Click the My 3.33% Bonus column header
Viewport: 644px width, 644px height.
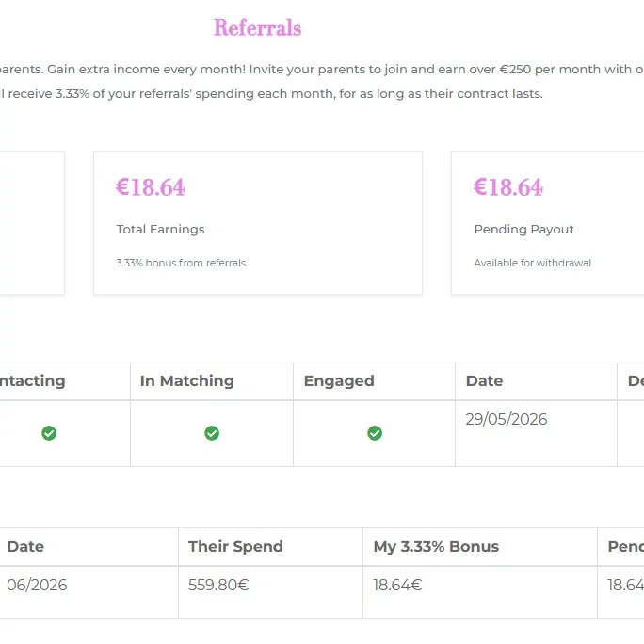(436, 546)
